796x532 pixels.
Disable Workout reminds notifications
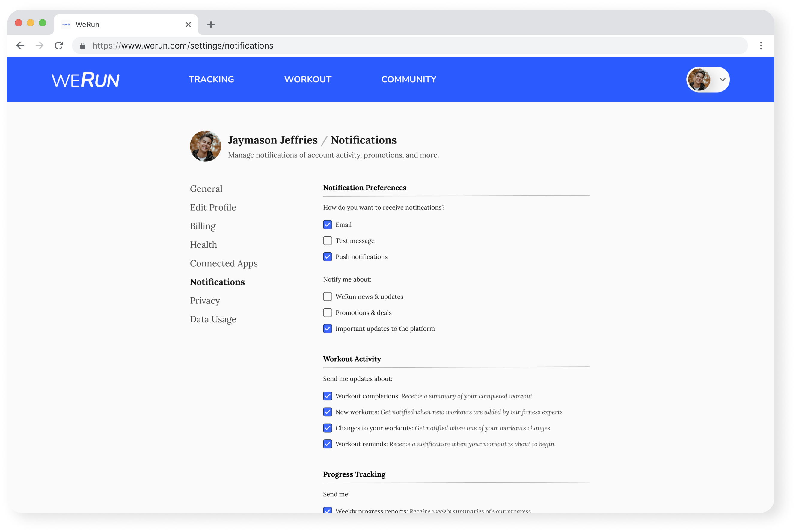[x=328, y=443]
